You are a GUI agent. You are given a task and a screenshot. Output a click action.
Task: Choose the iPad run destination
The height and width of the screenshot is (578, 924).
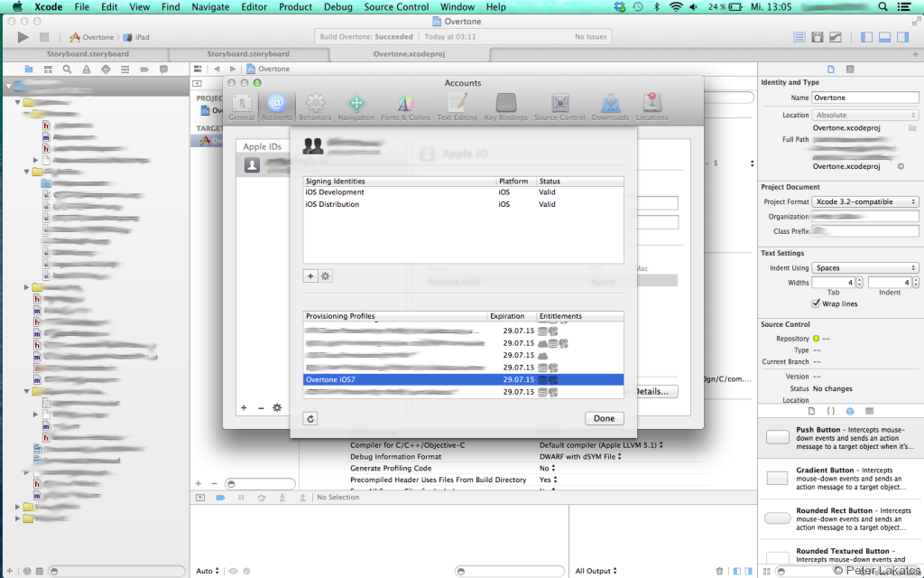coord(137,37)
